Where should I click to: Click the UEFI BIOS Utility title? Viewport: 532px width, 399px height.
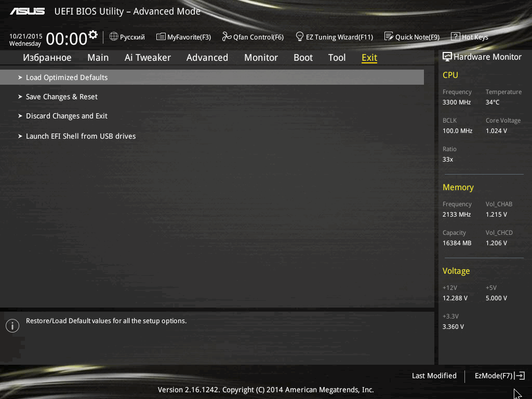click(x=128, y=11)
